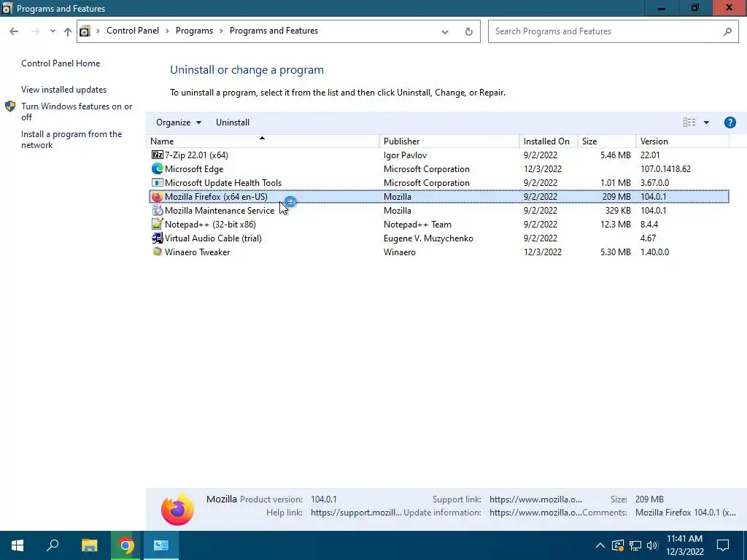Screen dimensions: 747x560
Task: Click the Microsoft Update Health Tools icon
Action: pyautogui.click(x=158, y=182)
